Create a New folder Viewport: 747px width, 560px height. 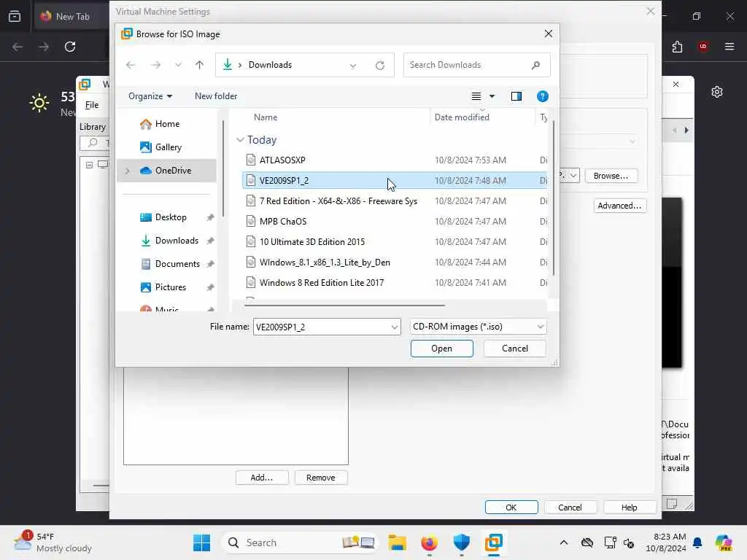point(216,96)
